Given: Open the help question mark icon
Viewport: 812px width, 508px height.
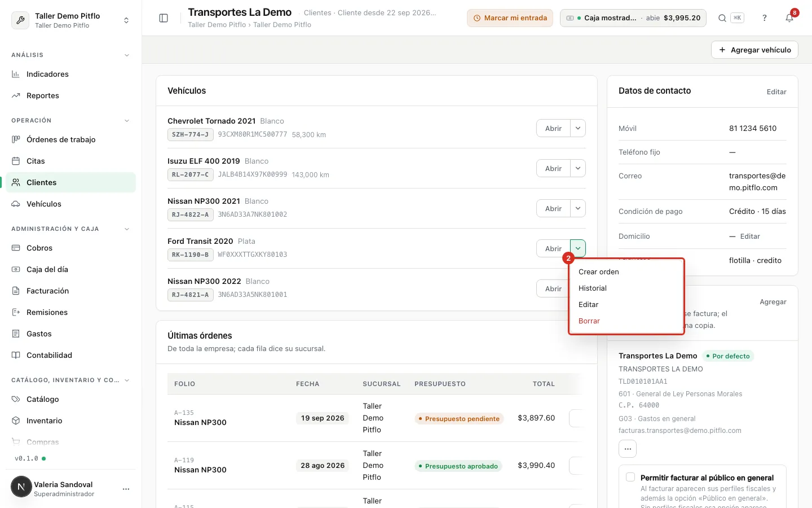Looking at the screenshot, I should point(765,18).
